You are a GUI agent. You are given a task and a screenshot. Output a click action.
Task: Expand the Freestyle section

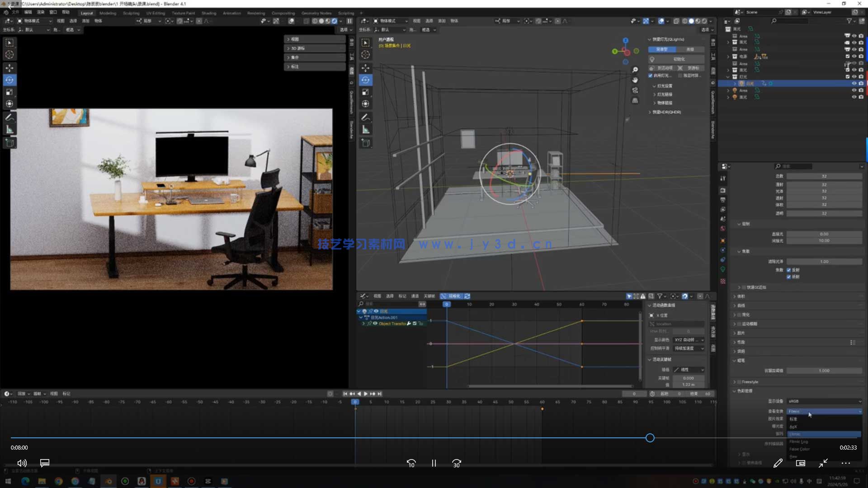click(750, 382)
